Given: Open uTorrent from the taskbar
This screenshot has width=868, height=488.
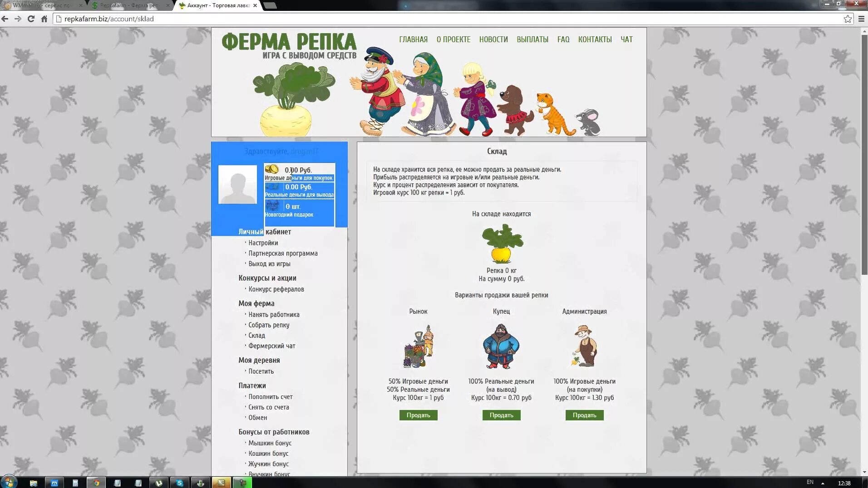Looking at the screenshot, I should tap(159, 483).
